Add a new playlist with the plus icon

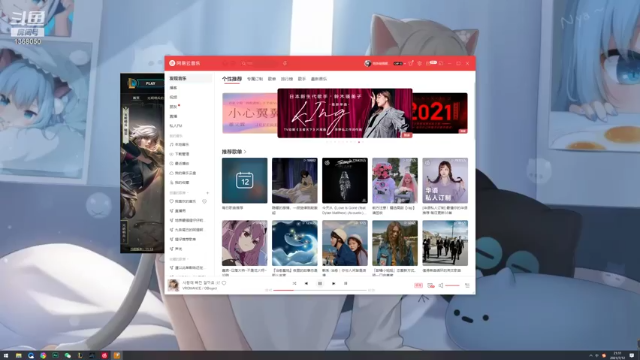[207, 193]
